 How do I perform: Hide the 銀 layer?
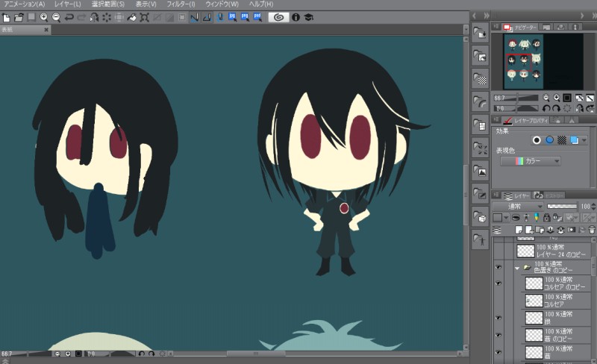[498, 318]
